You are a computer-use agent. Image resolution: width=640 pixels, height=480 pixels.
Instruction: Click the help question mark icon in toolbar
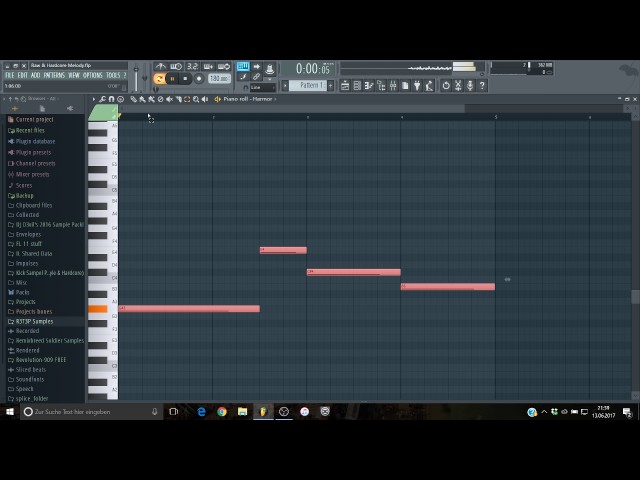[x=482, y=86]
